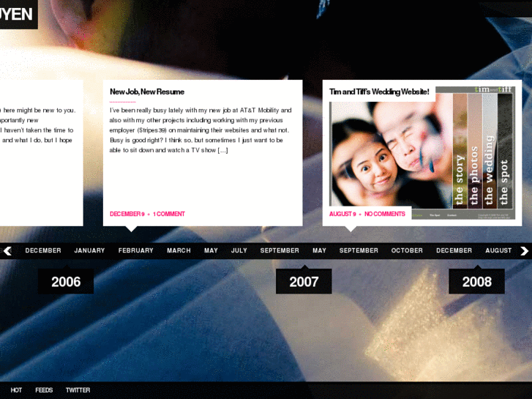The image size is (532, 399).
Task: Select JULY in the timeline bar
Action: pos(239,250)
